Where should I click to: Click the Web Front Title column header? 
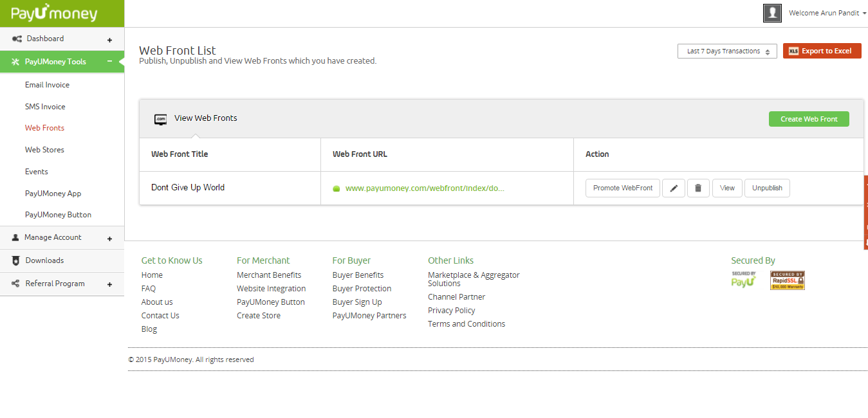180,154
